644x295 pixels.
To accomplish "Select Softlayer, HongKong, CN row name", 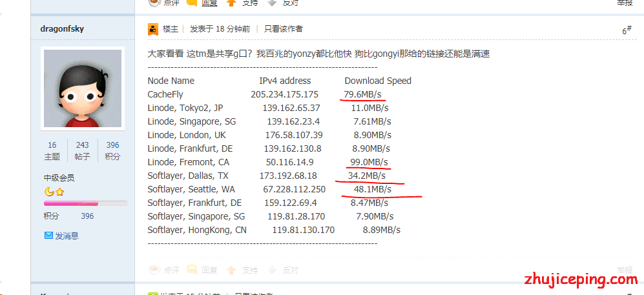I will [x=197, y=230].
